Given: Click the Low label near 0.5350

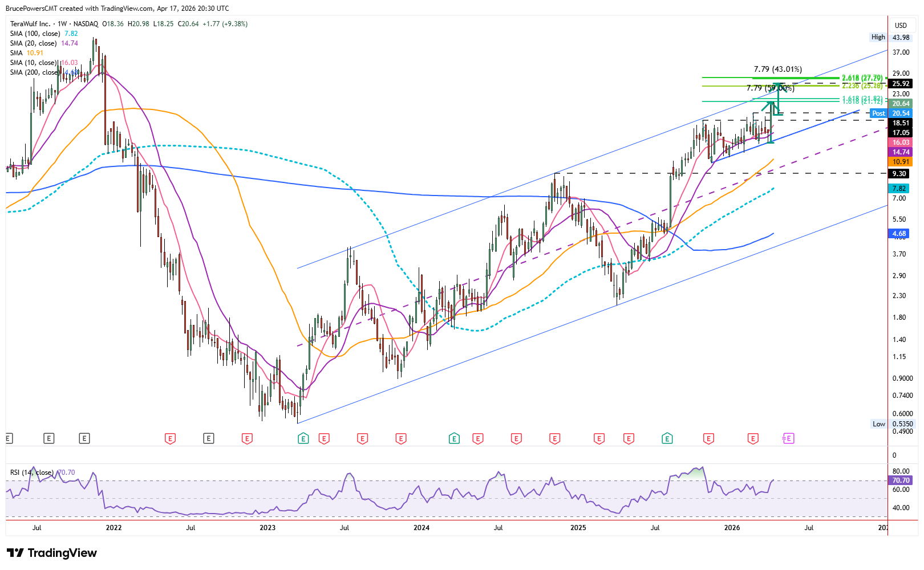Looking at the screenshot, I should pyautogui.click(x=879, y=424).
